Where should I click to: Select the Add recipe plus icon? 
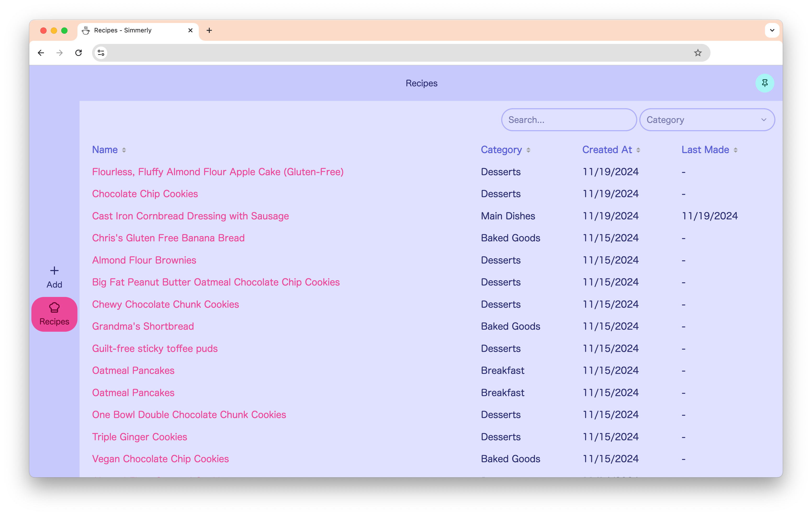pyautogui.click(x=54, y=270)
